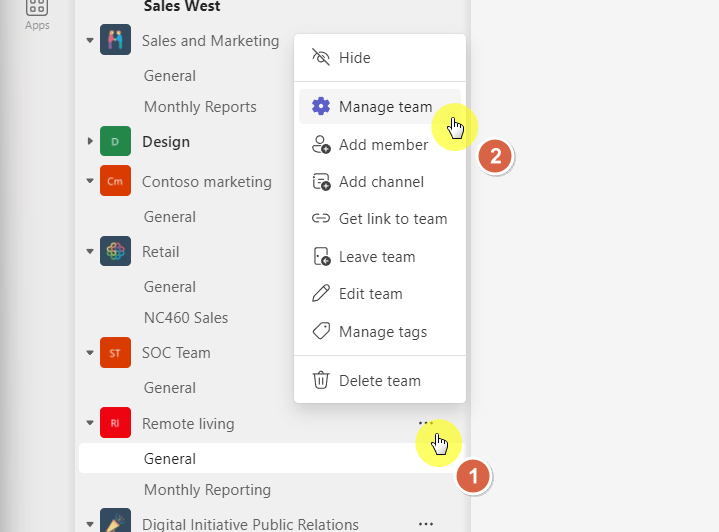Viewport: 719px width, 532px height.
Task: Open General channel under Retail
Action: click(170, 287)
